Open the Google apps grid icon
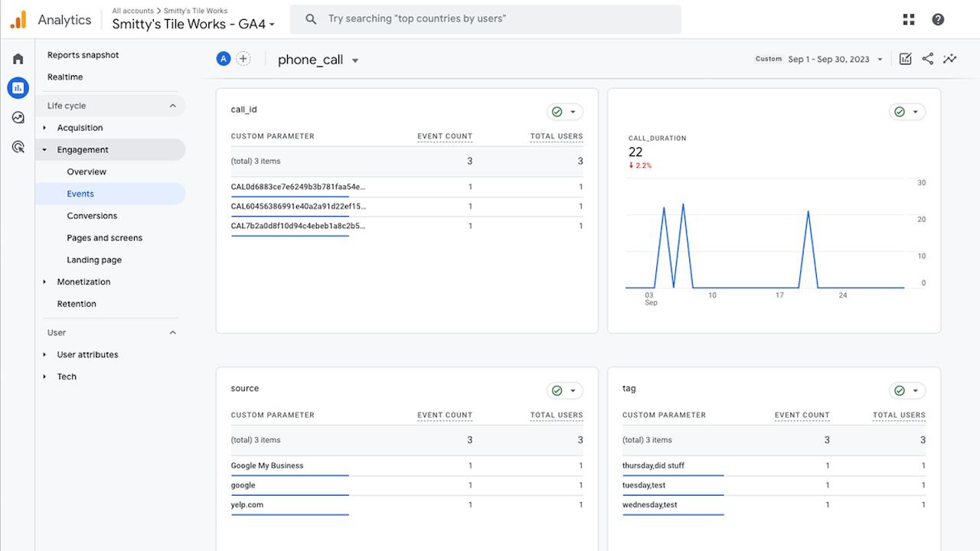 point(908,18)
